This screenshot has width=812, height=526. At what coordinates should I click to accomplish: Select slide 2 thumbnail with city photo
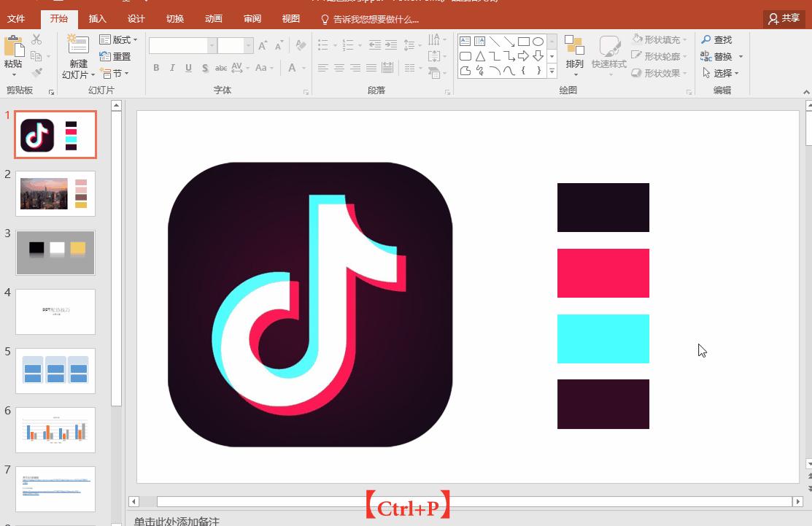click(x=55, y=193)
